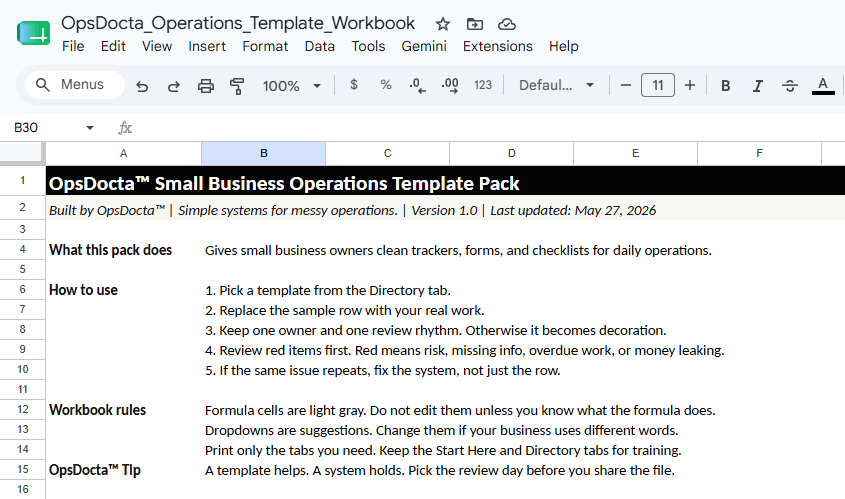Select '2. Replace the sample row' cell

tap(344, 310)
